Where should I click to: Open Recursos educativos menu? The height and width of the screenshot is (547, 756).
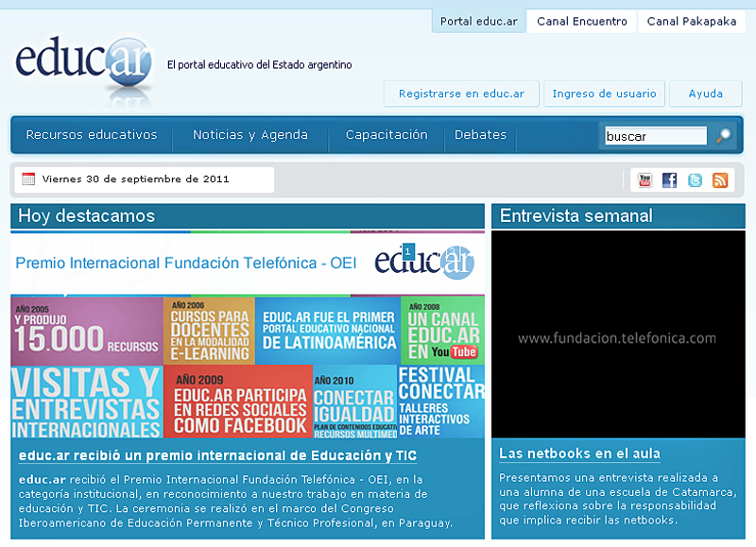coord(92,135)
